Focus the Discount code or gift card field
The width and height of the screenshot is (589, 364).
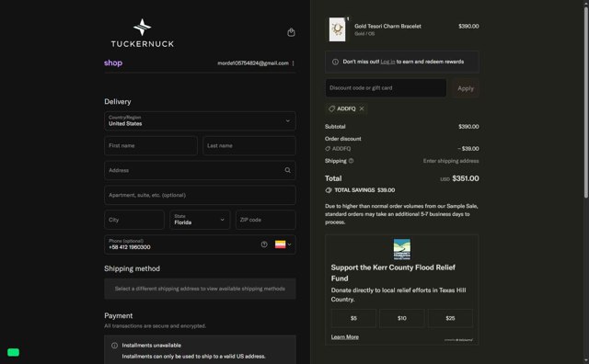click(386, 88)
